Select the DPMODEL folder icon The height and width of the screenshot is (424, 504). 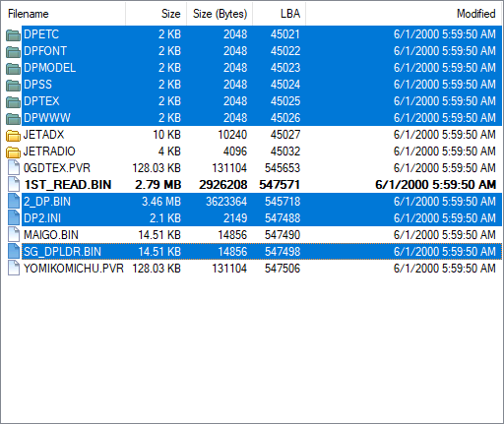tap(13, 68)
